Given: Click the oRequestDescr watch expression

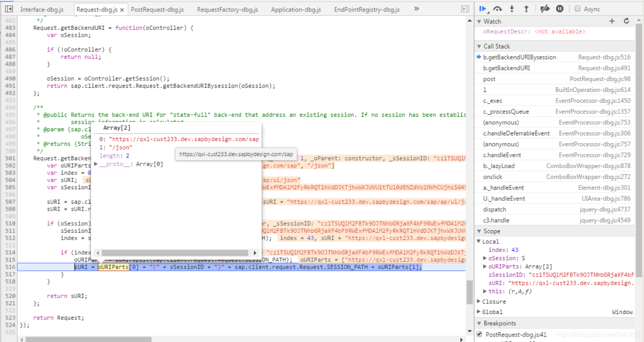Looking at the screenshot, I should tap(534, 31).
